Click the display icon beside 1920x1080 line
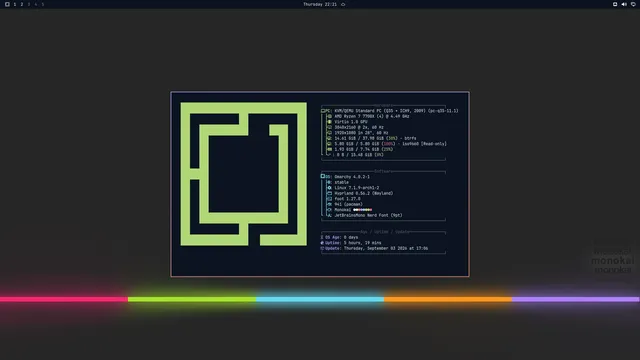The width and height of the screenshot is (640, 360). 329,133
